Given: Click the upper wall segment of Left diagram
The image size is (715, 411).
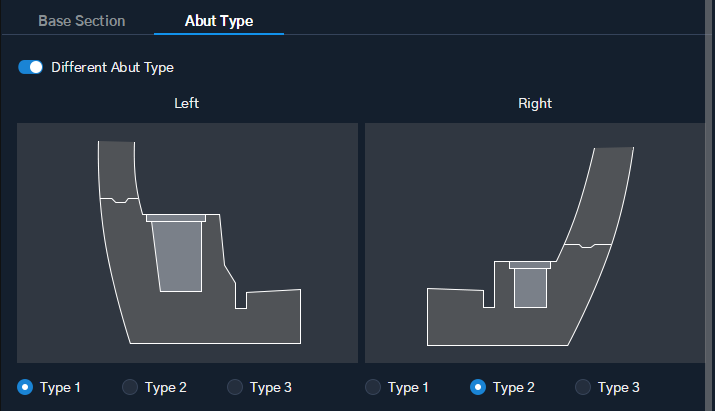Looking at the screenshot, I should click(x=117, y=170).
